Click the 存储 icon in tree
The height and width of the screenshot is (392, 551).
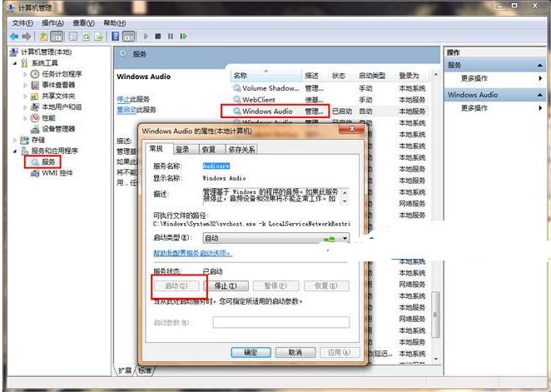click(x=25, y=140)
